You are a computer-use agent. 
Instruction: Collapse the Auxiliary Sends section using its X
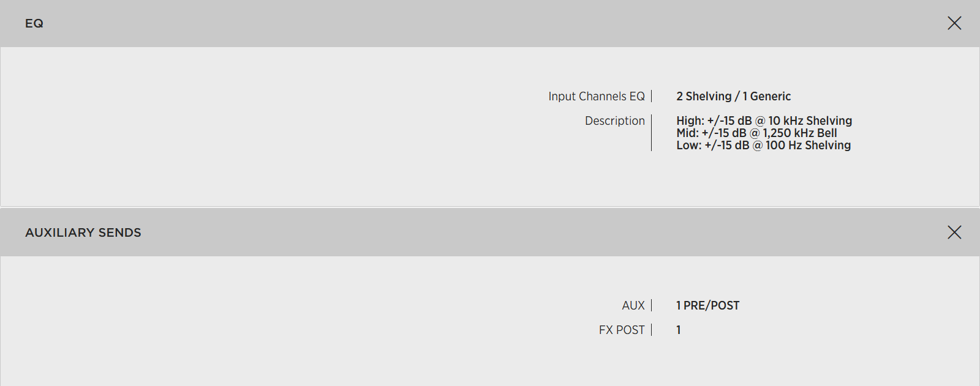pyautogui.click(x=954, y=232)
